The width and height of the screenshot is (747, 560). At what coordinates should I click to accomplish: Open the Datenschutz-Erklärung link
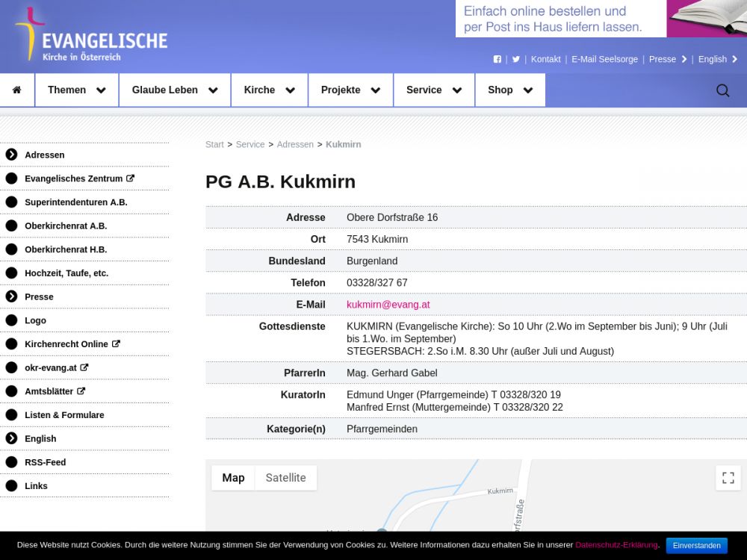point(616,545)
